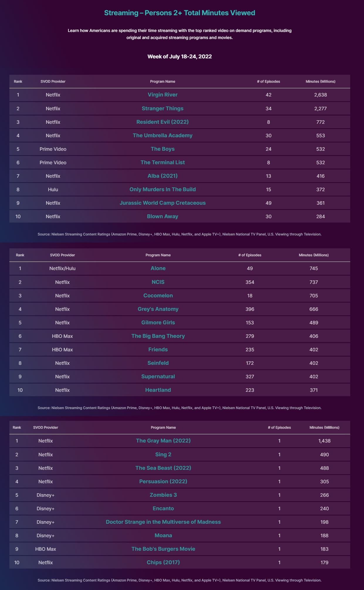Click the Week of July 18-24, 2022 heading
This screenshot has height=590, width=364.
(180, 57)
